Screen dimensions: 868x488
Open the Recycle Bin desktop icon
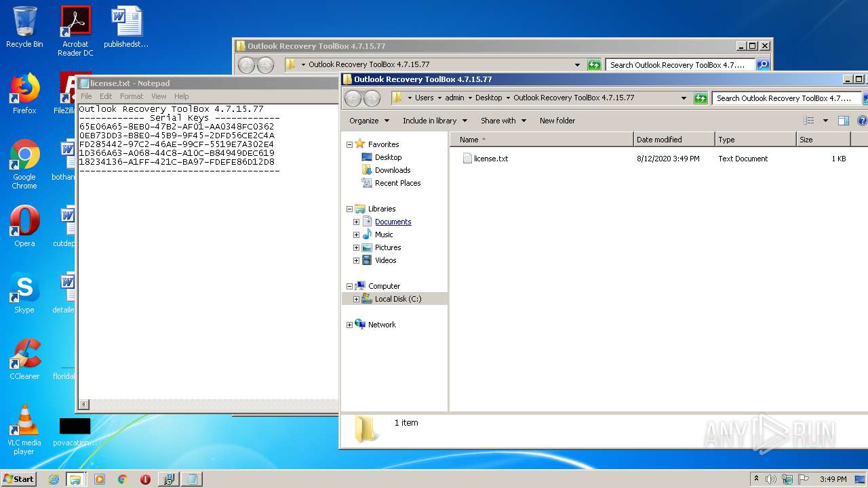[24, 27]
